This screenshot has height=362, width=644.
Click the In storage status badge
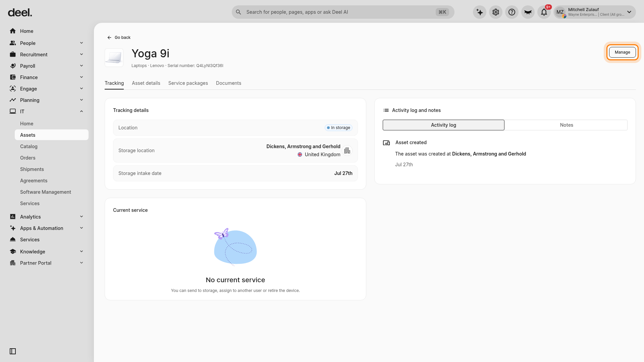(x=338, y=128)
